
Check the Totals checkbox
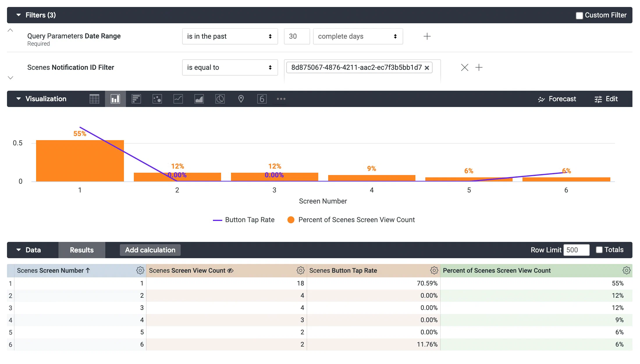point(599,250)
